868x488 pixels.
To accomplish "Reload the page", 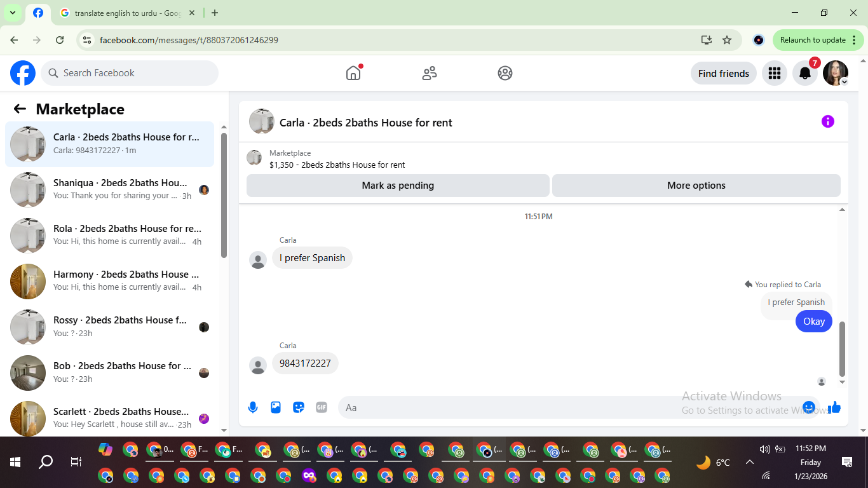I will point(60,40).
